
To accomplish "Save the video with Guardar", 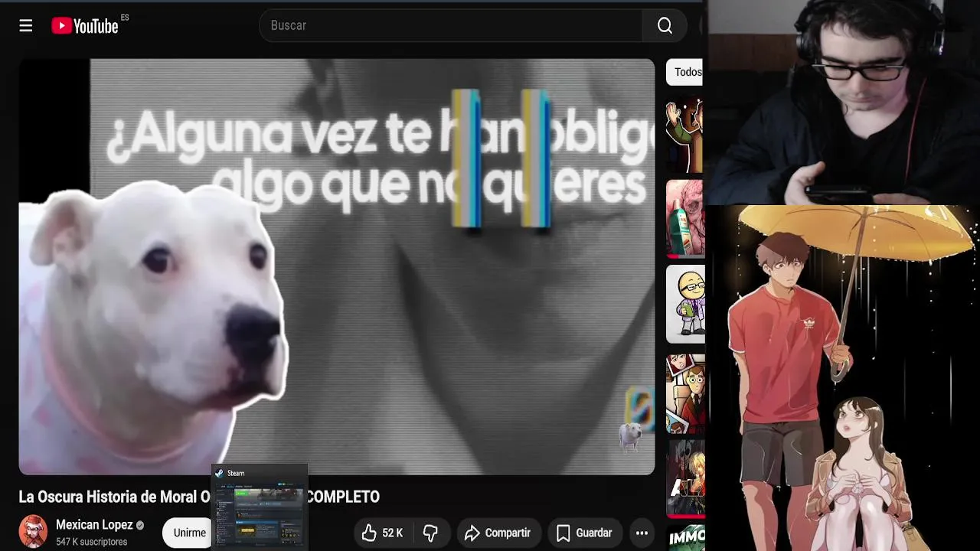I will tap(584, 533).
